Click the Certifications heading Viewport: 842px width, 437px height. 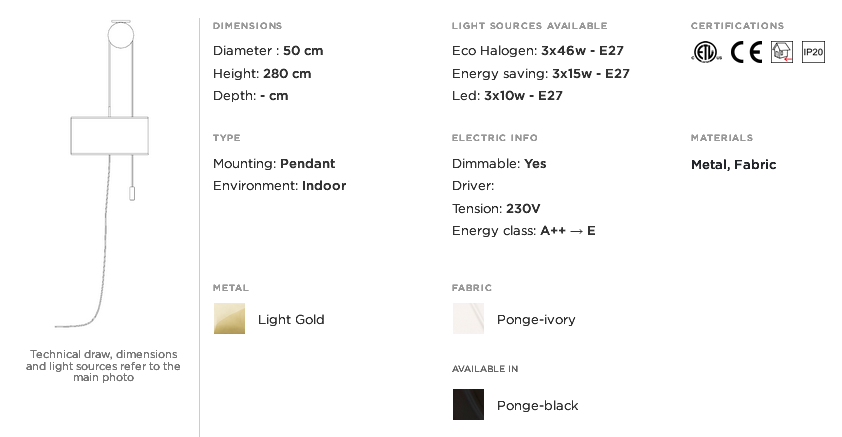pyautogui.click(x=737, y=26)
